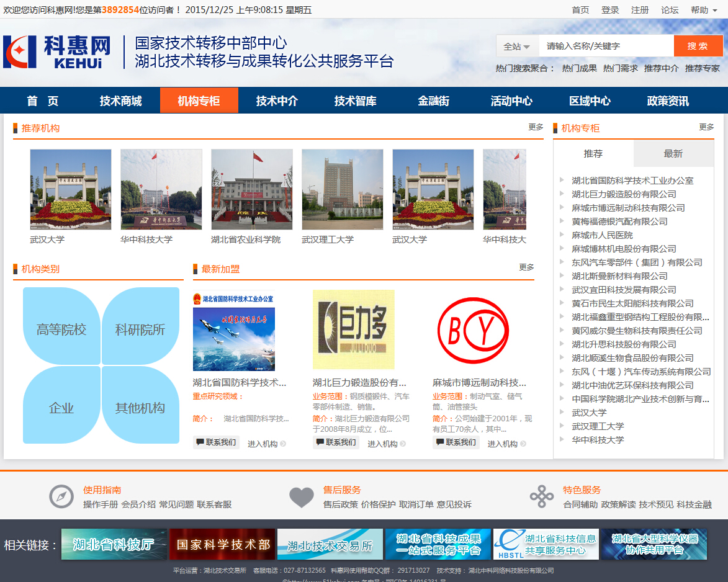Open the 论坛 link in top bar
728x582 pixels.
click(670, 10)
